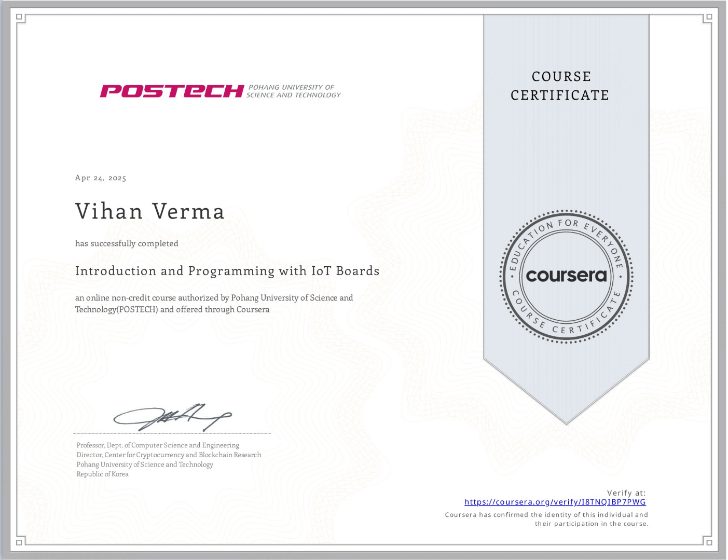Image resolution: width=728 pixels, height=560 pixels.
Task: Click the 'Professor, Dept. of Computer Science' line
Action: 158,445
